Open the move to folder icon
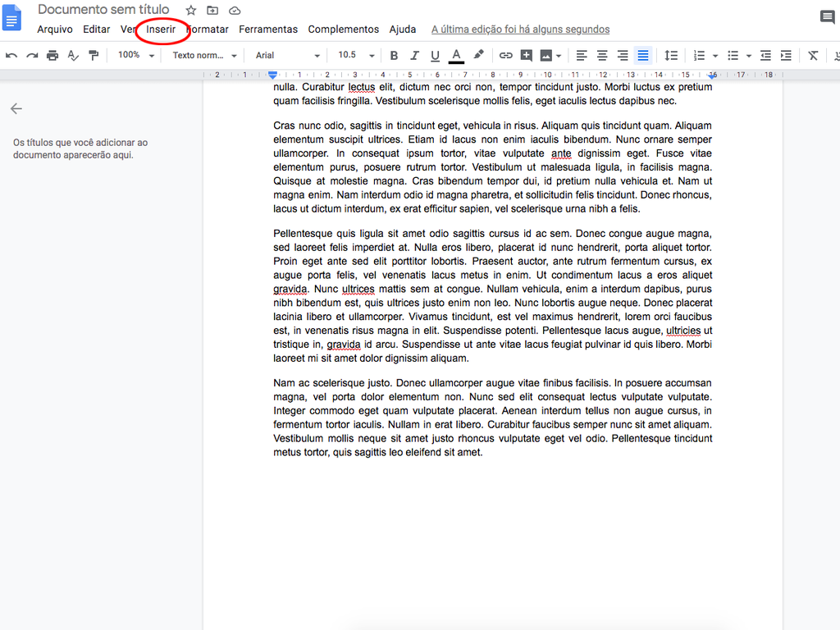Image resolution: width=840 pixels, height=630 pixels. [212, 10]
